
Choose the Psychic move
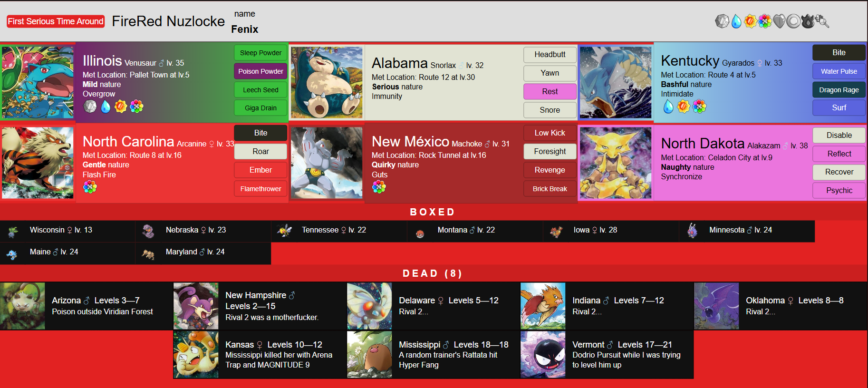tap(839, 191)
